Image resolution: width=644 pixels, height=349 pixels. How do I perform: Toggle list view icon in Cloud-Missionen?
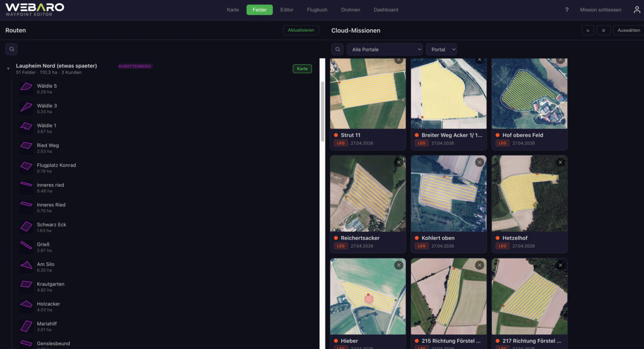pos(603,30)
